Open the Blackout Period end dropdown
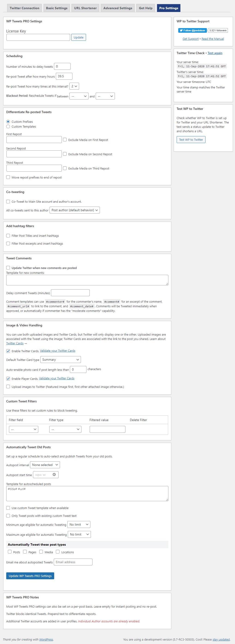Viewport: 235px width, 644px height. tap(105, 96)
